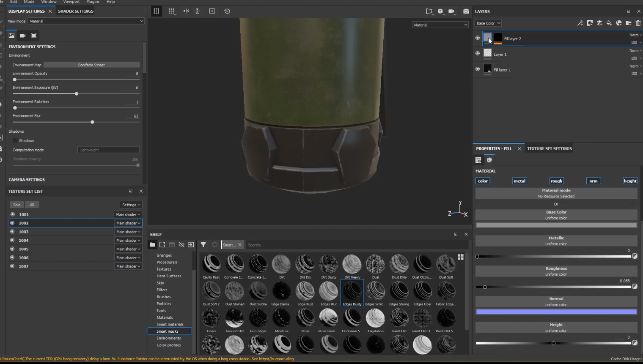Click the Bonifacio Street environment map button
Screen dimensions: 643x364
pos(91,65)
